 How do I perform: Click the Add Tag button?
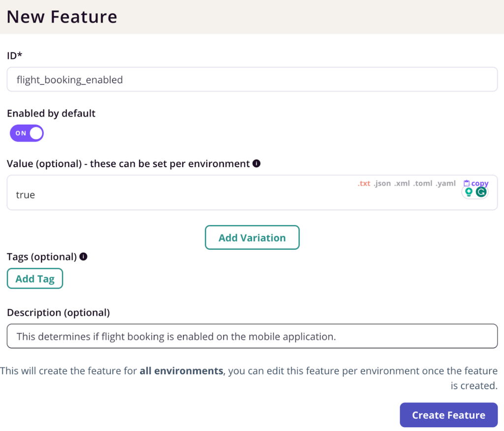click(35, 278)
